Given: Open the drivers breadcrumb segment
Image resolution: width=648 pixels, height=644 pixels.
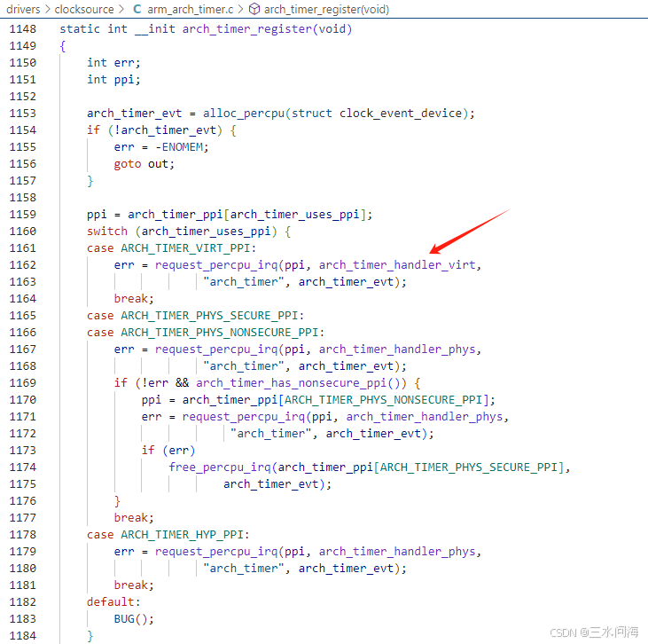Looking at the screenshot, I should coord(23,9).
